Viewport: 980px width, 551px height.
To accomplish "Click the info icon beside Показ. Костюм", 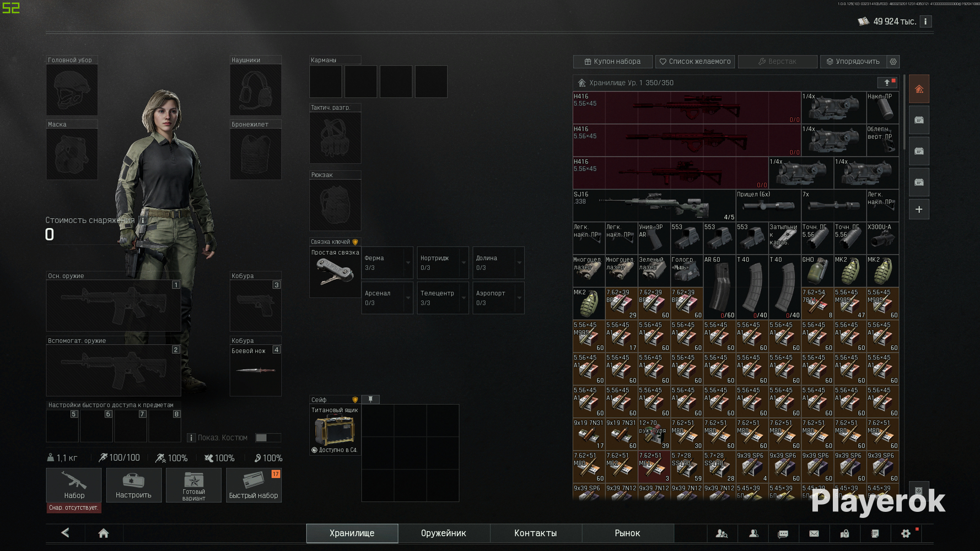I will (191, 437).
